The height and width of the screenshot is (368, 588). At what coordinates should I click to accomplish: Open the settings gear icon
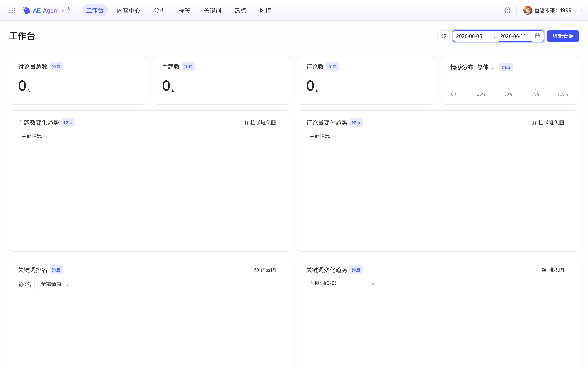coord(507,10)
